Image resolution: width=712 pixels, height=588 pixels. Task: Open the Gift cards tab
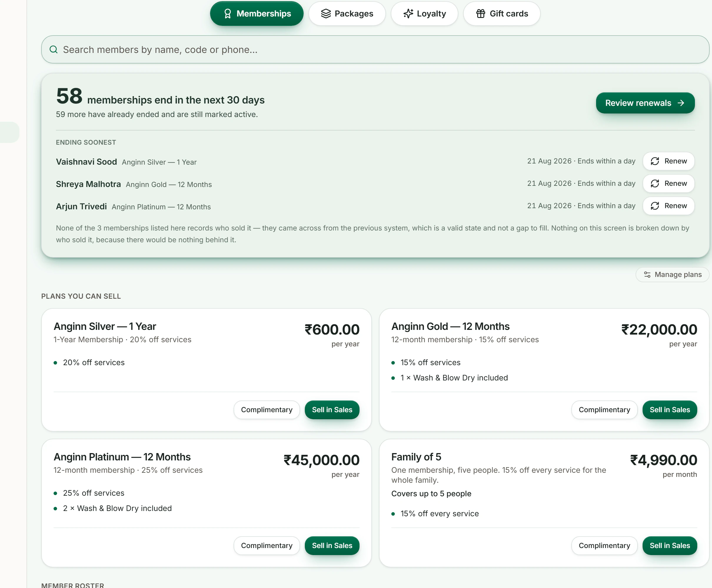502,14
